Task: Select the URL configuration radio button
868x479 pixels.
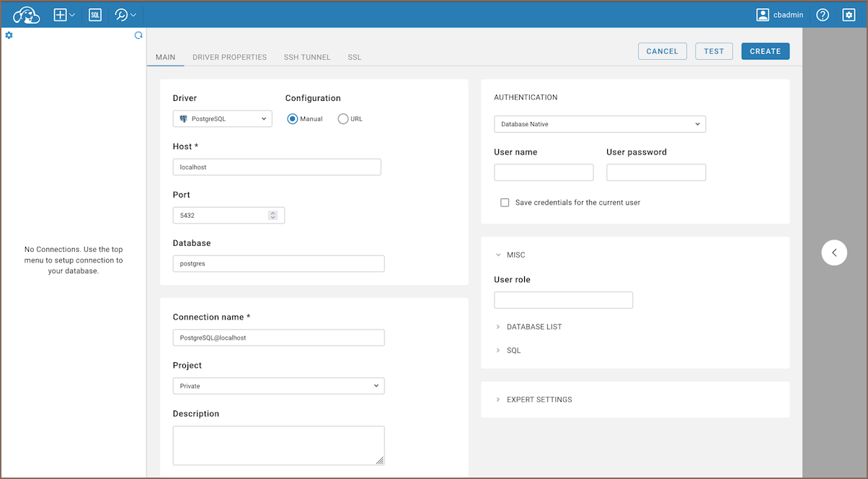Action: [x=343, y=119]
